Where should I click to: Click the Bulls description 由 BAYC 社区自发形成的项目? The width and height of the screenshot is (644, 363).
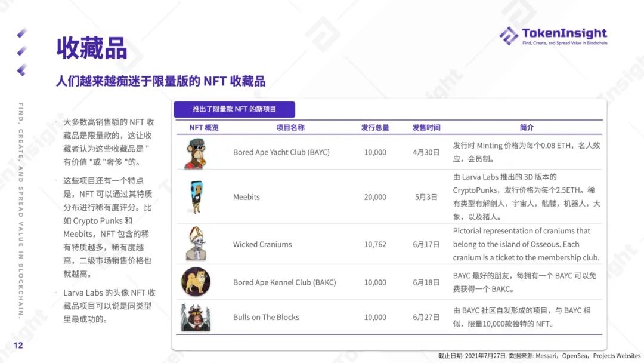[x=522, y=318]
